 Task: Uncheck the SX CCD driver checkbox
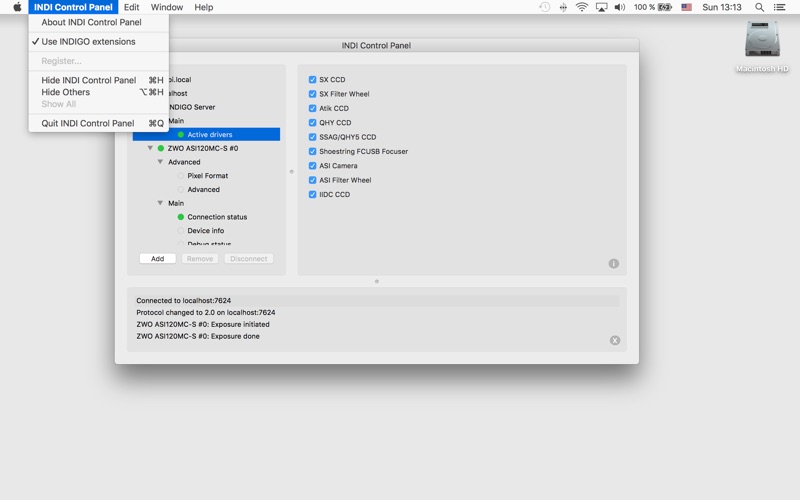click(313, 80)
